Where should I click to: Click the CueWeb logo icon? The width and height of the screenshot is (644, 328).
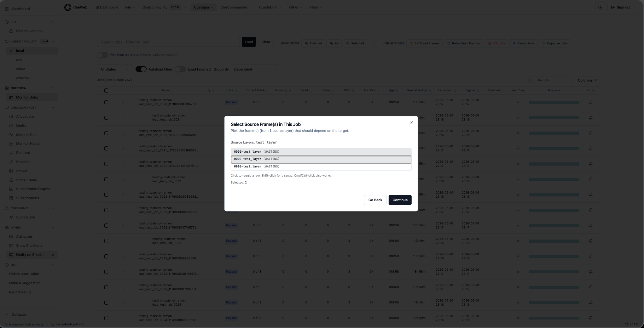click(68, 7)
